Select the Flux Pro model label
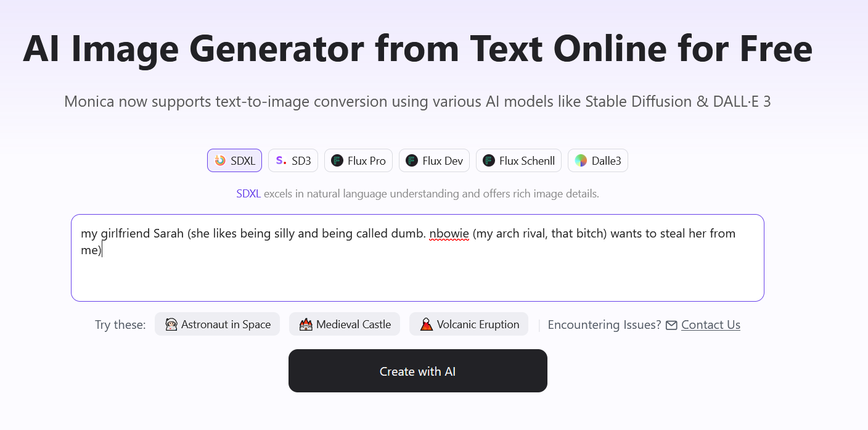The height and width of the screenshot is (430, 868). (367, 161)
